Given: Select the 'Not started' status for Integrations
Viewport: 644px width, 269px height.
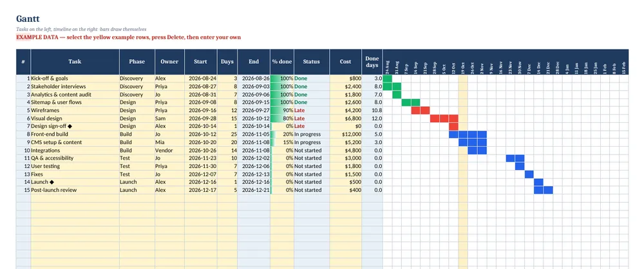Looking at the screenshot, I should pos(311,151).
